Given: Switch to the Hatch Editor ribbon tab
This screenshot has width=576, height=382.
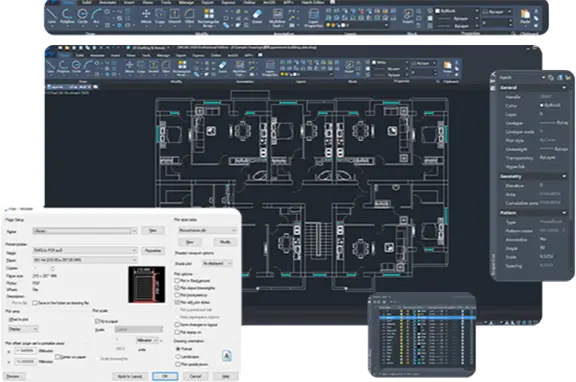Looking at the screenshot, I should (x=313, y=2).
